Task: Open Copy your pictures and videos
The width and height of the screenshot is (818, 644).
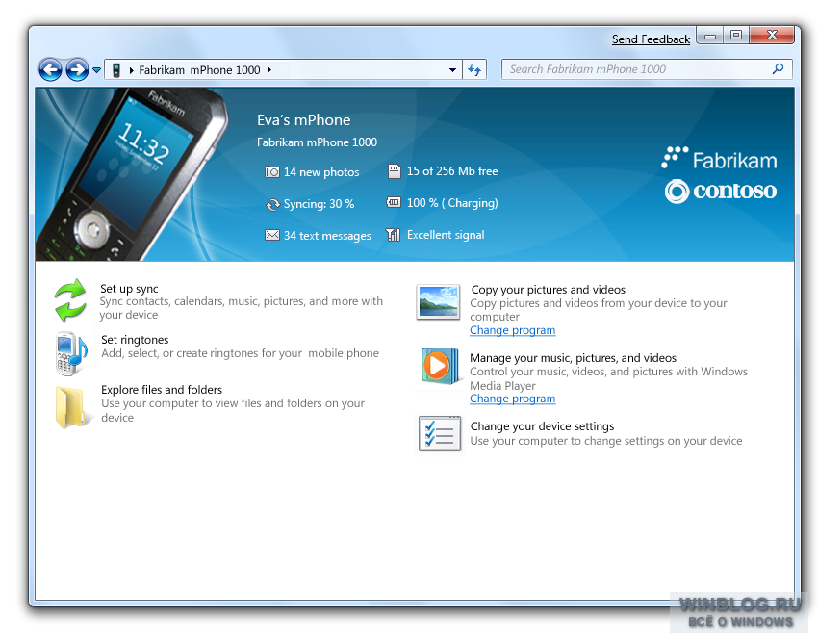Action: [548, 290]
